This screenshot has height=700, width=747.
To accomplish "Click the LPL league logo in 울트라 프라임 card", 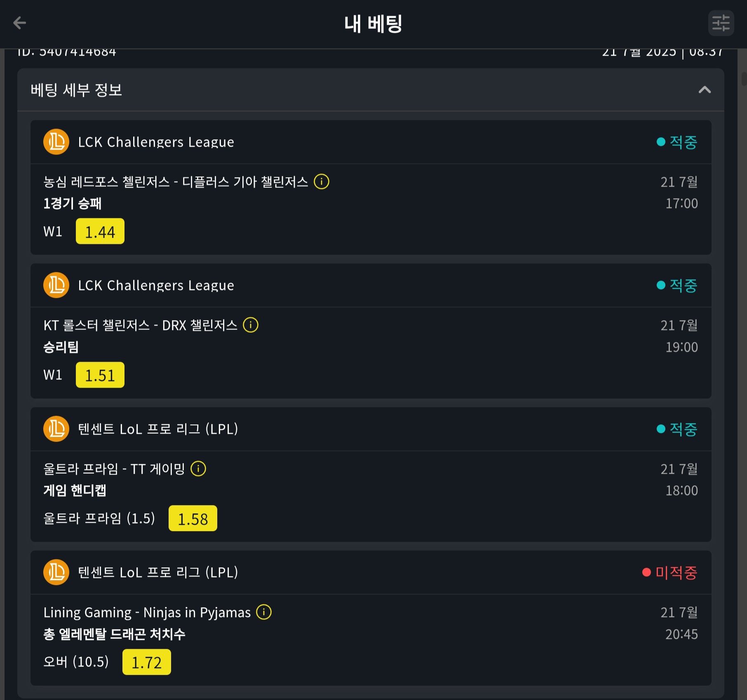I will [x=56, y=429].
